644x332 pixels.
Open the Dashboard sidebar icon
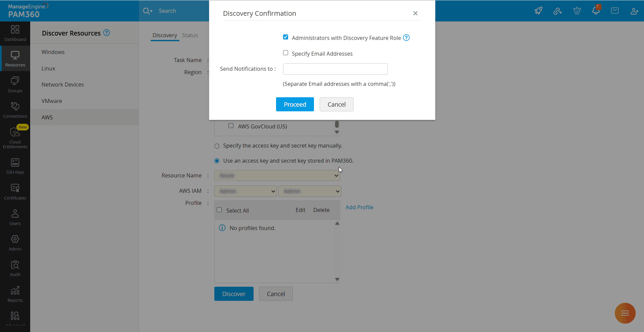click(15, 33)
